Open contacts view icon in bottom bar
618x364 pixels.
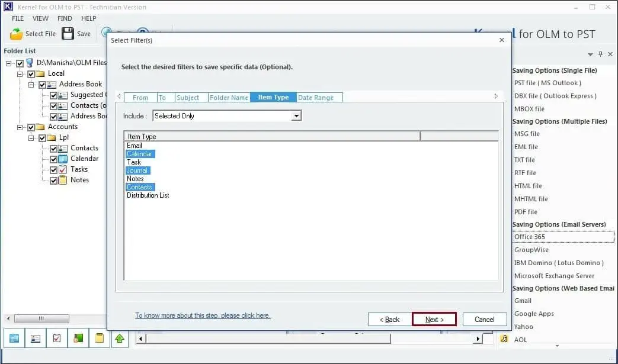(36, 338)
